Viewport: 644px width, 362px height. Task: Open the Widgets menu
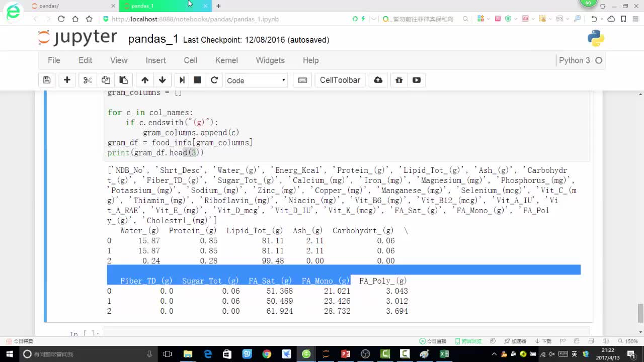270,60
